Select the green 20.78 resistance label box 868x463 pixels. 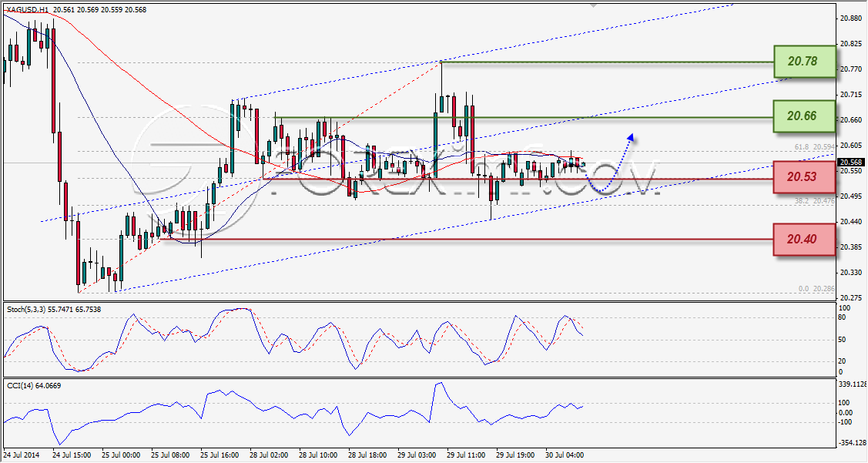pyautogui.click(x=804, y=62)
